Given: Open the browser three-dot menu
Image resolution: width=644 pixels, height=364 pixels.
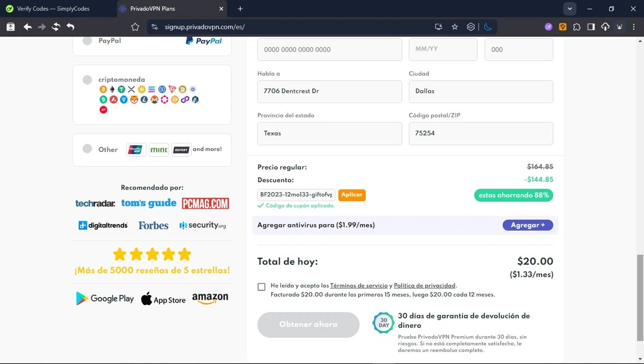Looking at the screenshot, I should (634, 27).
